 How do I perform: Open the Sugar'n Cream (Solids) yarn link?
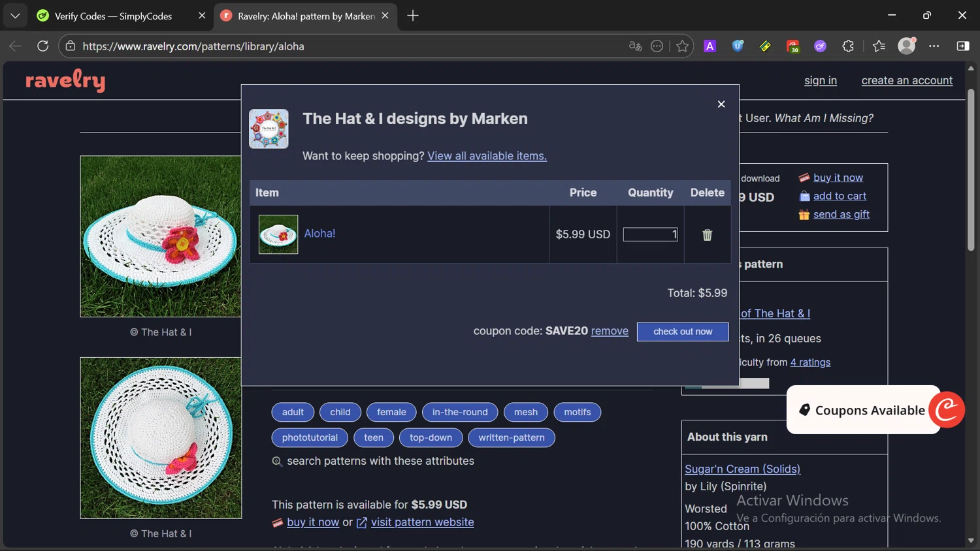click(742, 469)
